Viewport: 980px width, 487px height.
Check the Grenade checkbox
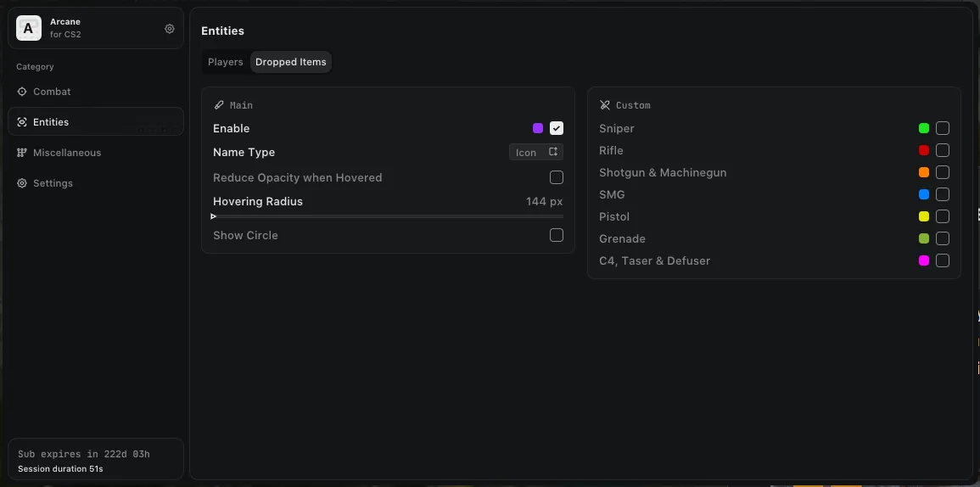point(943,238)
